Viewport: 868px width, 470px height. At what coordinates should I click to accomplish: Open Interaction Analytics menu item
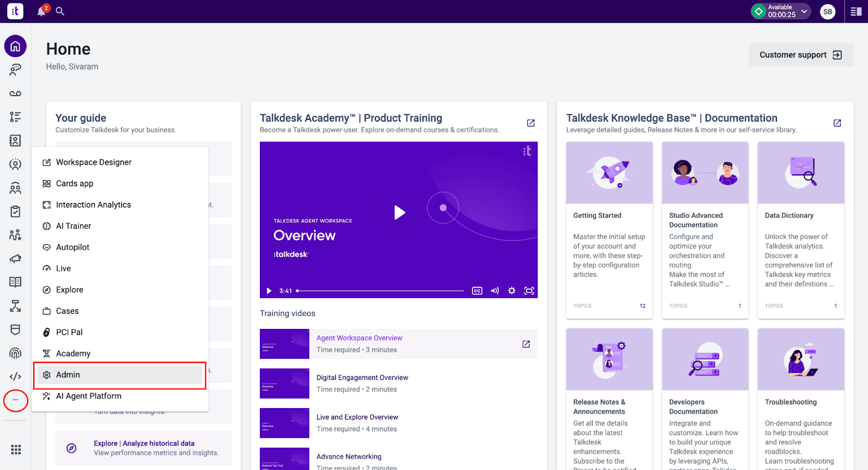click(x=120, y=205)
